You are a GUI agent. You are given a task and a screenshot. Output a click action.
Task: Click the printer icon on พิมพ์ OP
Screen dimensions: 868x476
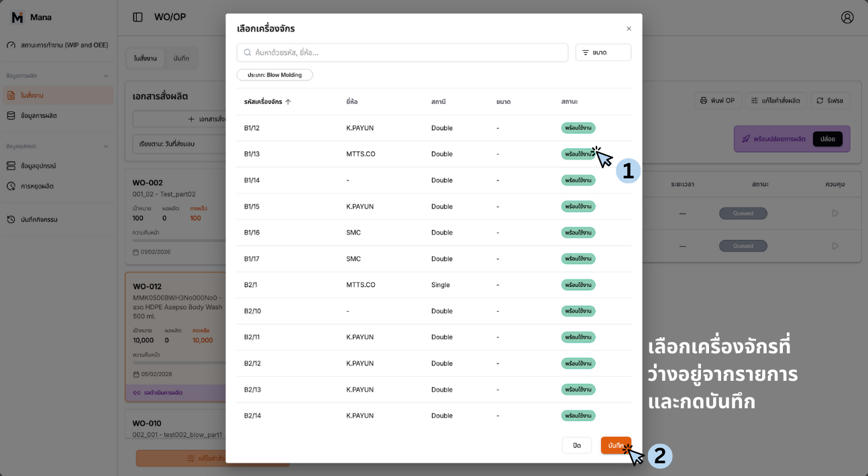point(704,101)
